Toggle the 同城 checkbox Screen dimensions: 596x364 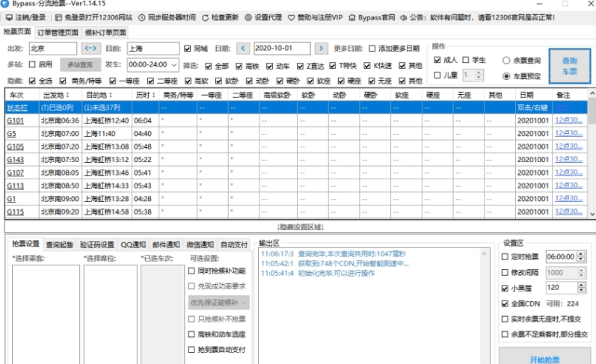tap(188, 49)
